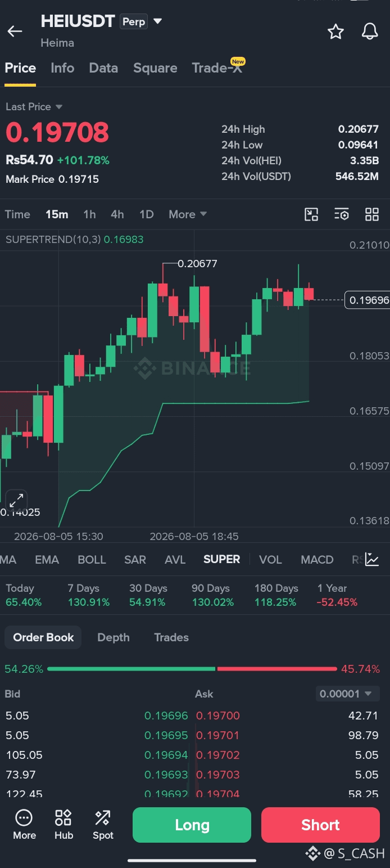This screenshot has height=868, width=390.
Task: Open price alert bell icon
Action: click(370, 32)
